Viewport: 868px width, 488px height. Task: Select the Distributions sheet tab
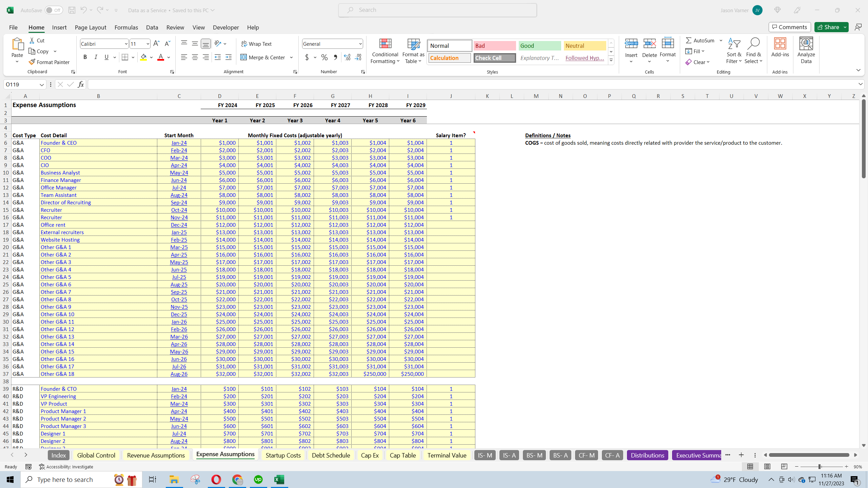pyautogui.click(x=647, y=455)
